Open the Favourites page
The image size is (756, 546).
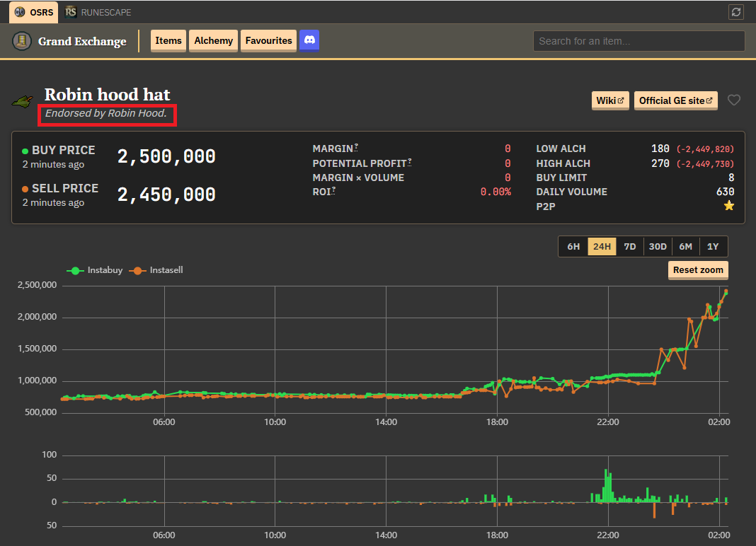(x=268, y=40)
